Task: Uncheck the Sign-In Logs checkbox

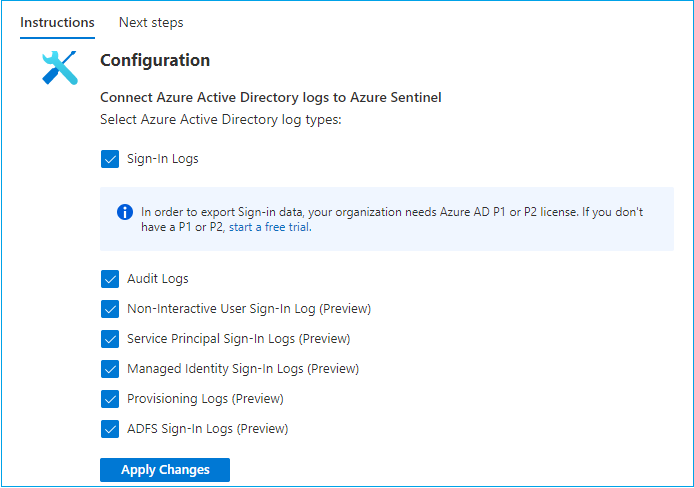Action: pos(110,159)
